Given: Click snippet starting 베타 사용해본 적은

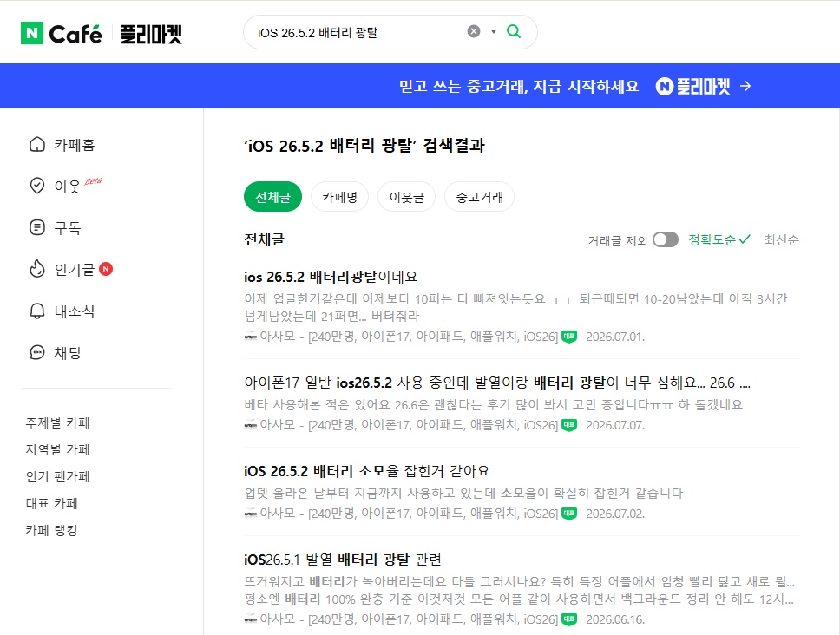Looking at the screenshot, I should (494, 404).
